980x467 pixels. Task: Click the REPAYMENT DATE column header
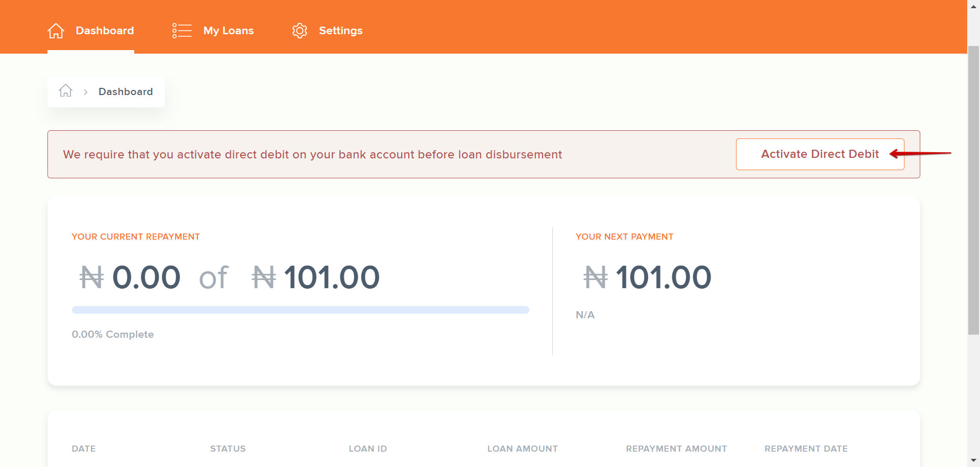[806, 449]
